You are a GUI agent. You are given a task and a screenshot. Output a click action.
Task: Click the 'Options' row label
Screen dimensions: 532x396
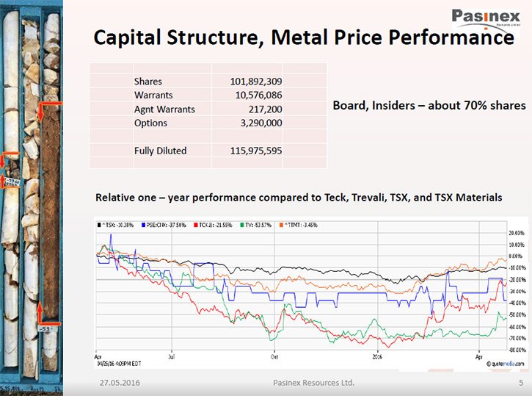pyautogui.click(x=150, y=123)
